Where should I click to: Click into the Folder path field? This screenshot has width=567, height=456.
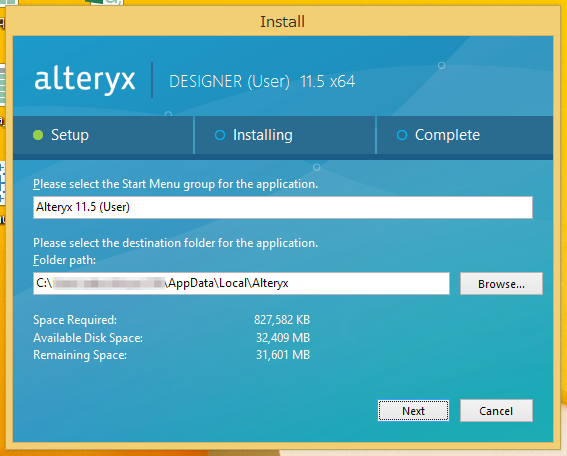(x=241, y=283)
